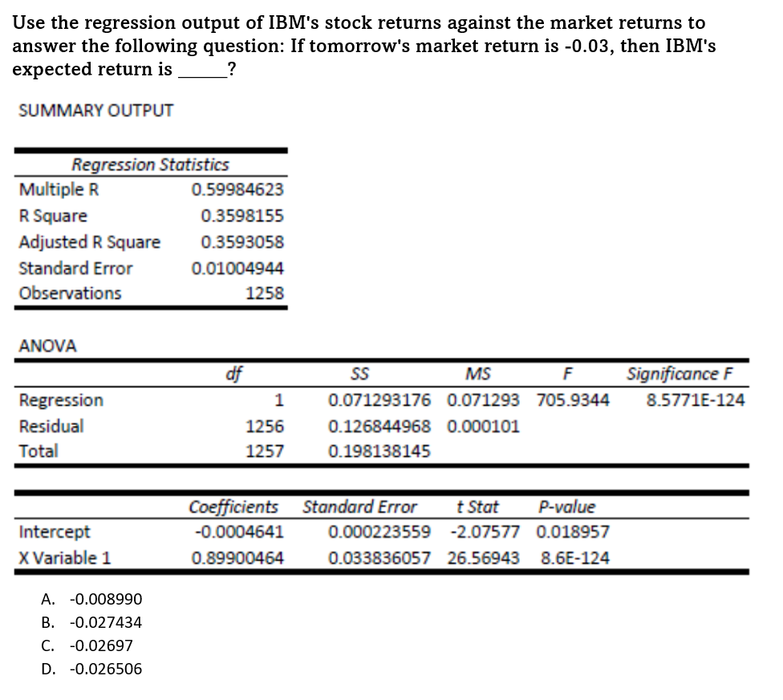
Task: Select answer choice D -0.026506
Action: 95,668
